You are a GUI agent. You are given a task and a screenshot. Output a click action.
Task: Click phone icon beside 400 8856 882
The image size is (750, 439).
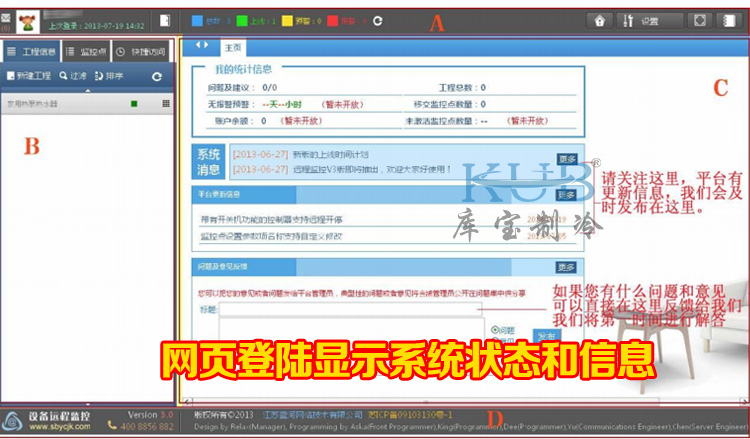112,425
